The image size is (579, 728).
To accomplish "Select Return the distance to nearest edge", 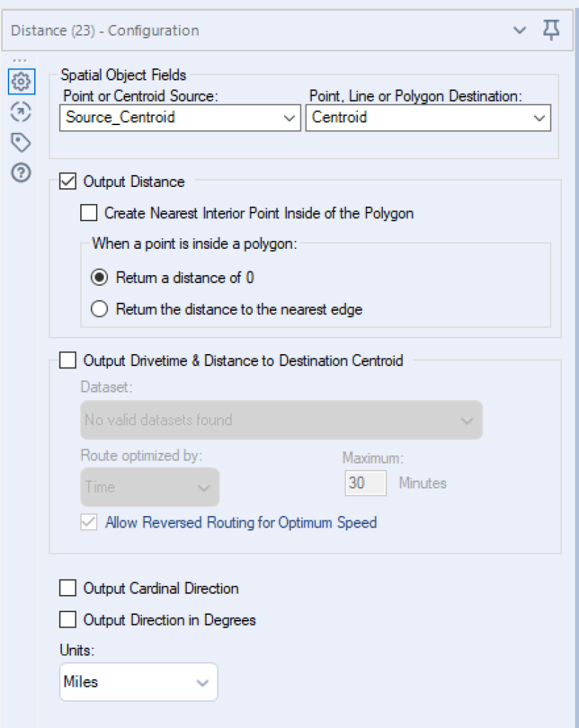I will pyautogui.click(x=100, y=309).
